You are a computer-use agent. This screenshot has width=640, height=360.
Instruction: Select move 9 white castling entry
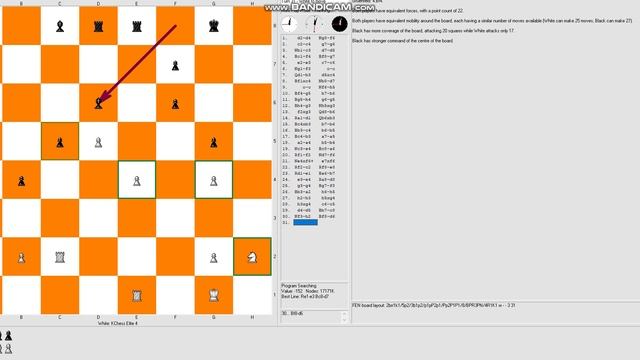306,87
